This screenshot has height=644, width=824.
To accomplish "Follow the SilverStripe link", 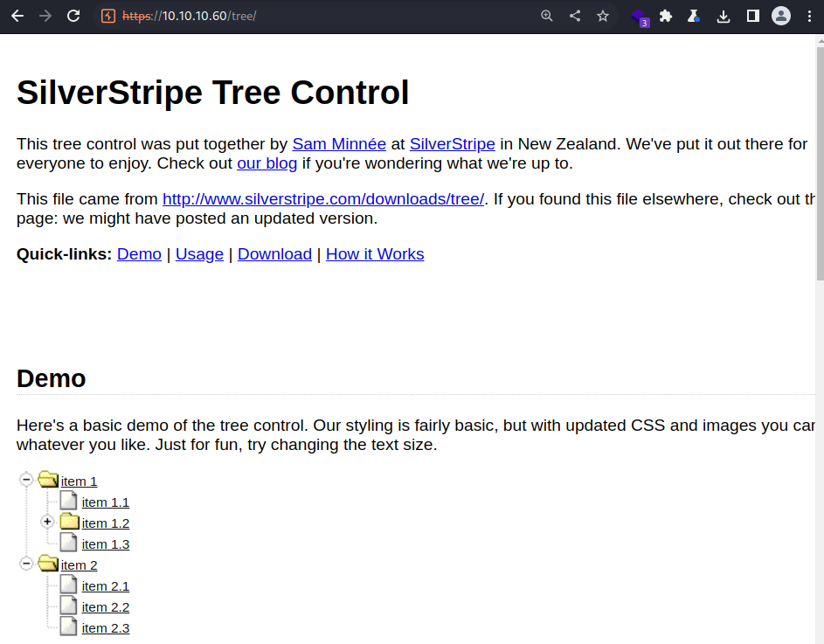I will click(453, 144).
